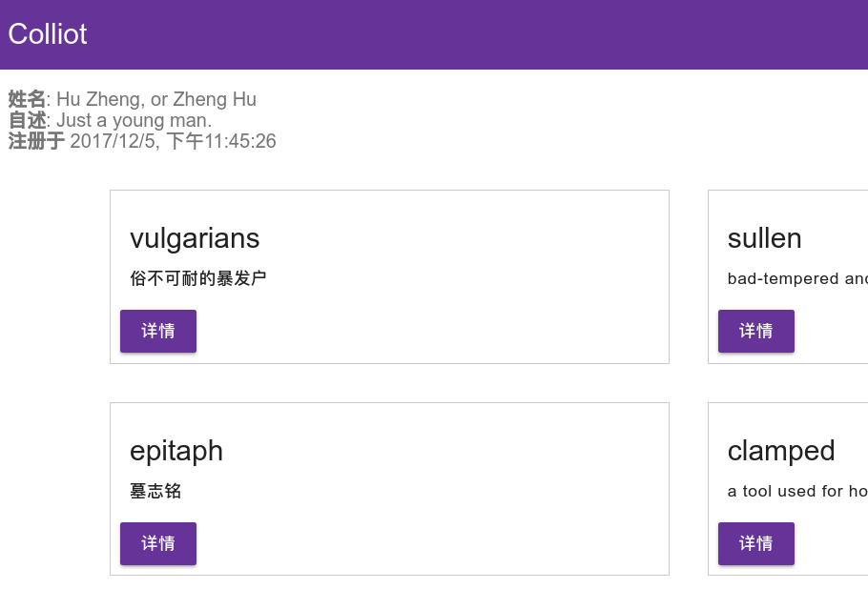Click empty area of the purple header bar
The width and height of the screenshot is (868, 589).
point(477,34)
